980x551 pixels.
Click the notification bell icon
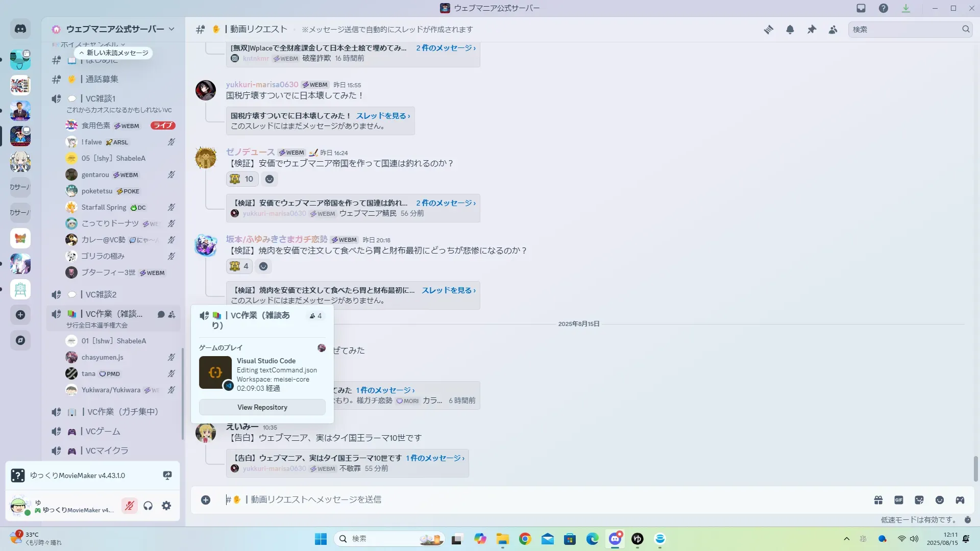click(790, 30)
